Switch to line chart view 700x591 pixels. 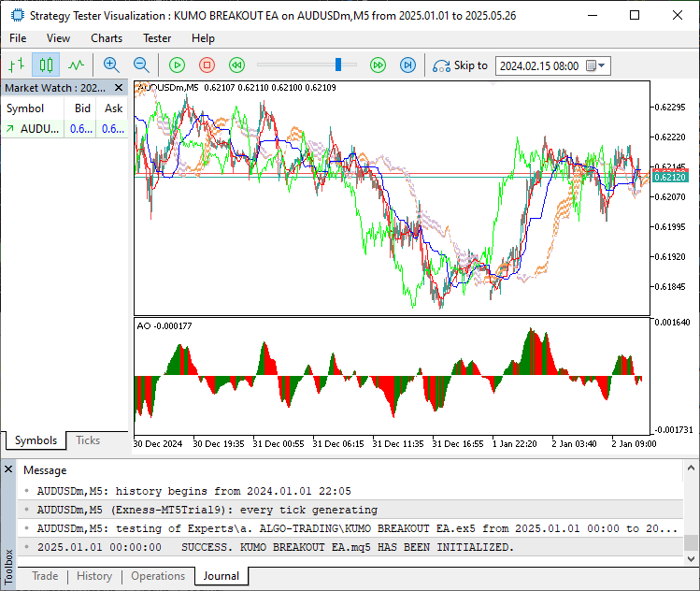tap(76, 65)
